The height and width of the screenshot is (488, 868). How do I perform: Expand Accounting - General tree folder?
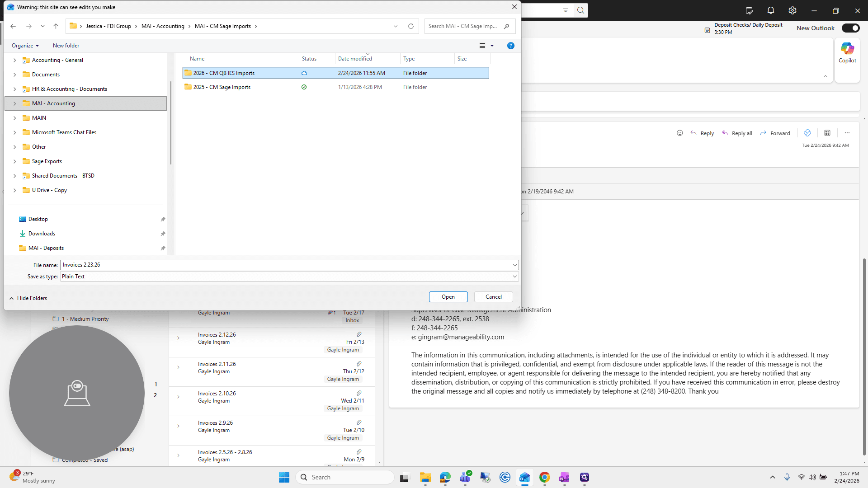[14, 60]
